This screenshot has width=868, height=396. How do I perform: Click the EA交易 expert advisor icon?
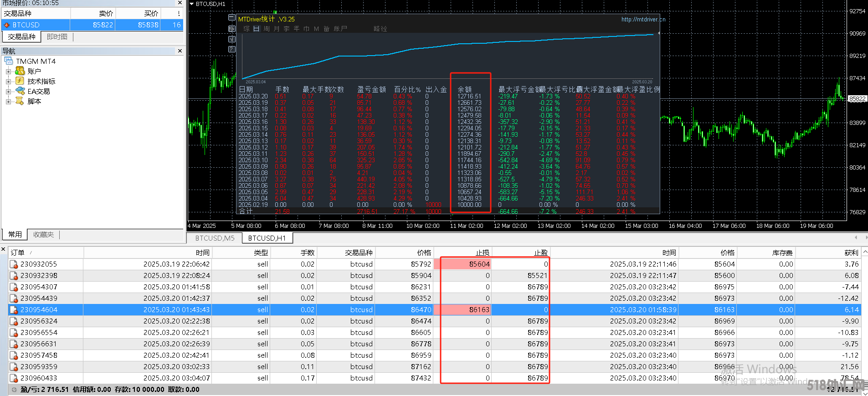[20, 91]
